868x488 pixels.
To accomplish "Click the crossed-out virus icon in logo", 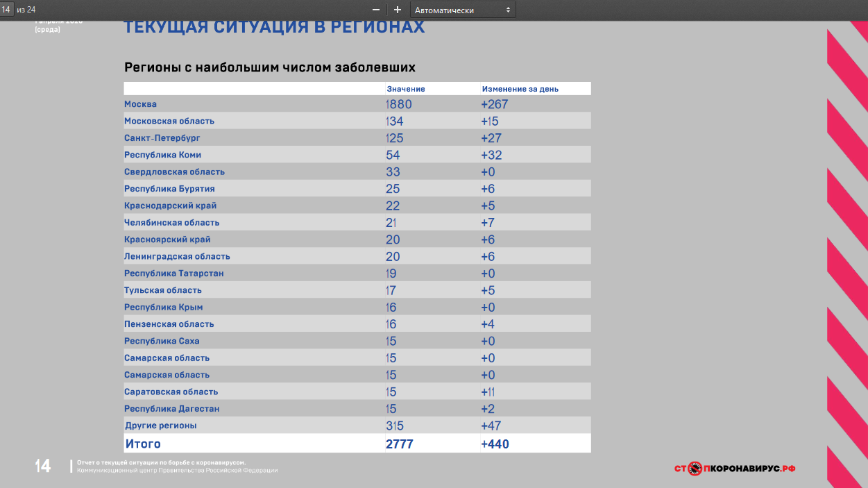I will [695, 469].
